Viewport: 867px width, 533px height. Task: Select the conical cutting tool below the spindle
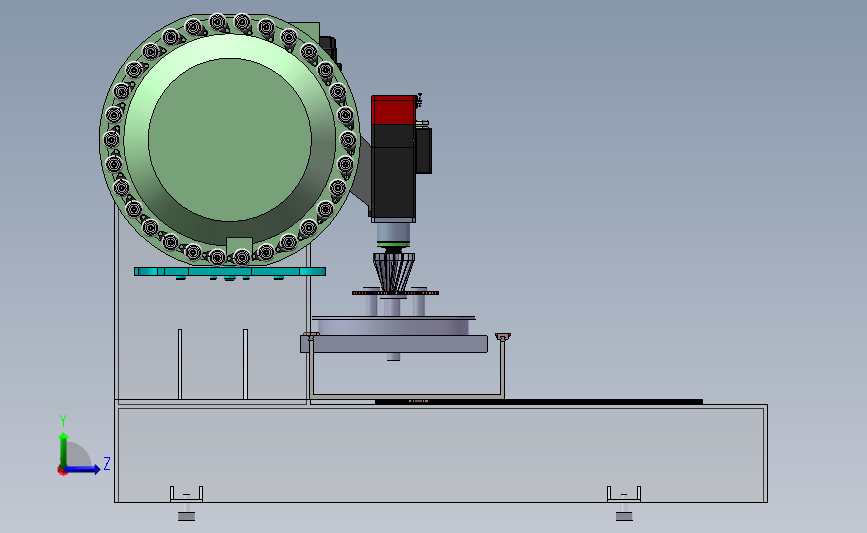tap(394, 272)
